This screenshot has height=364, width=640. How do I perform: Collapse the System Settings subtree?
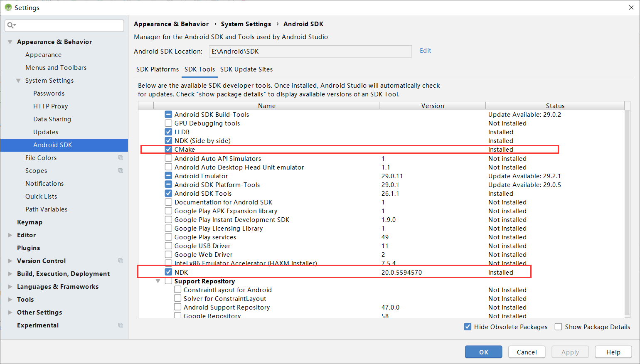tap(18, 81)
